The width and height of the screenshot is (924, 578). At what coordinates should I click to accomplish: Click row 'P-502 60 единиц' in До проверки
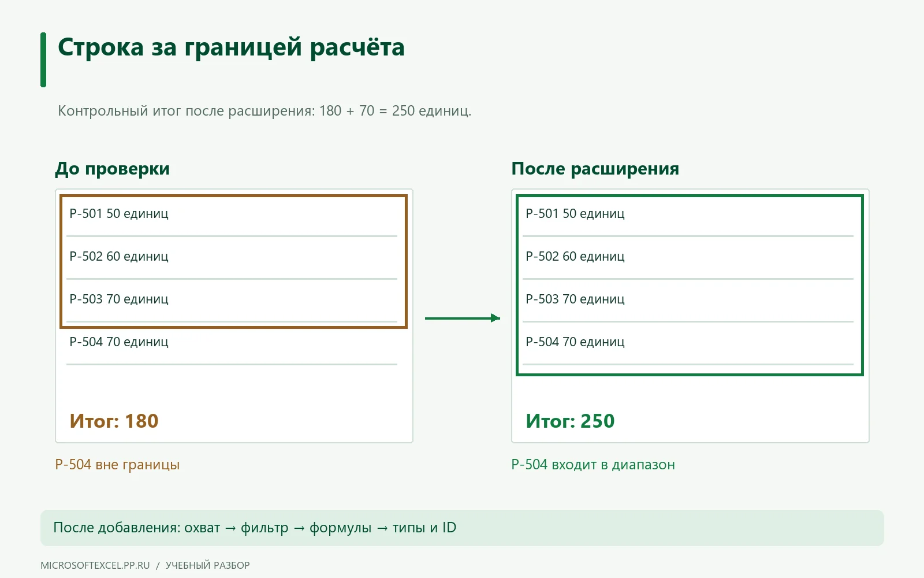click(x=232, y=257)
